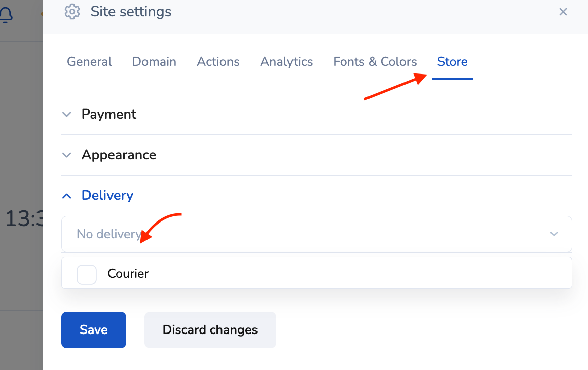The image size is (588, 370).
Task: Switch to the Domain tab
Action: (x=154, y=62)
